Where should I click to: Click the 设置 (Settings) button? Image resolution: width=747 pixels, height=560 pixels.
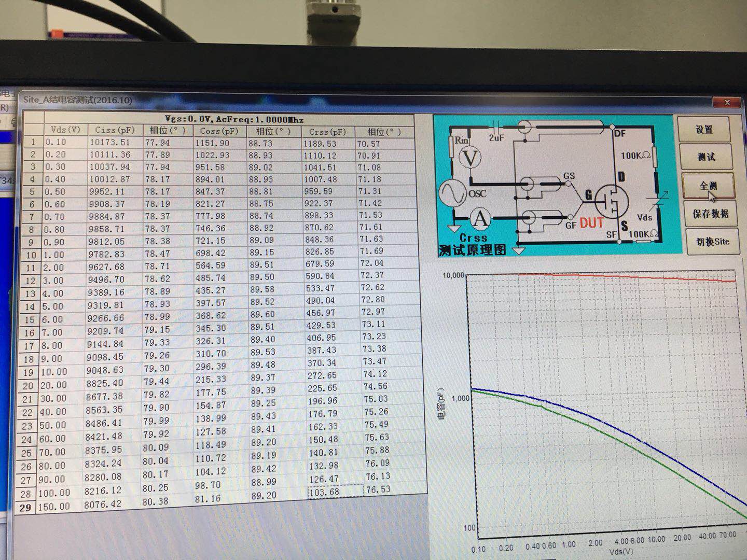703,130
